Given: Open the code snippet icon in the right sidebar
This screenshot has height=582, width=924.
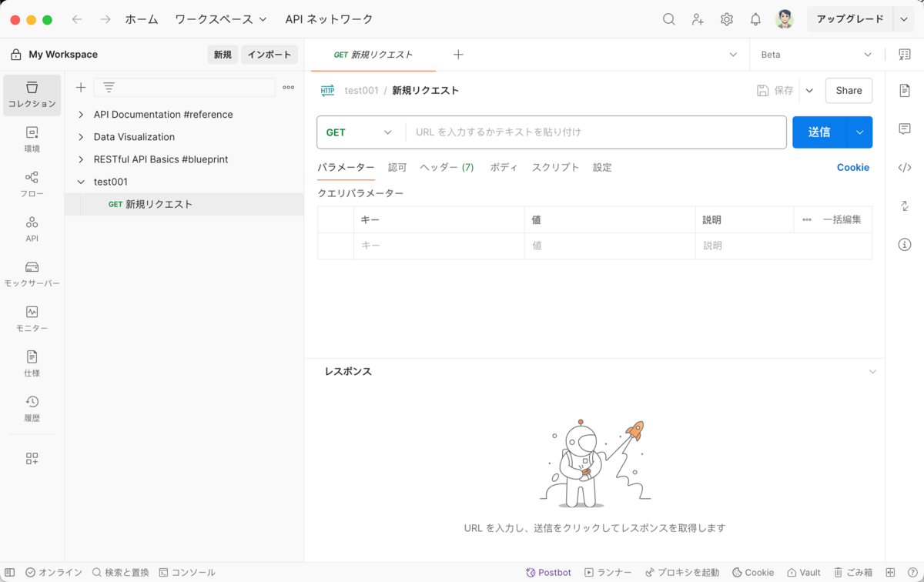Looking at the screenshot, I should tap(905, 168).
